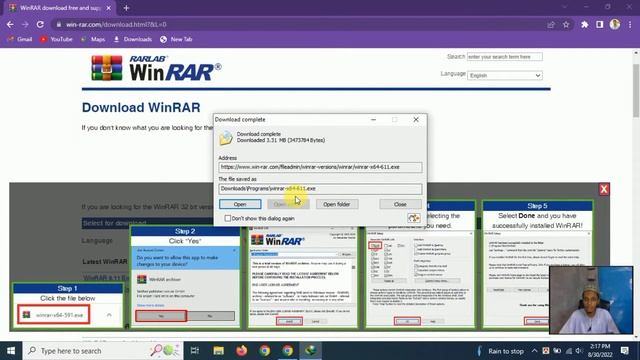Close the install steps overlay with red X
The width and height of the screenshot is (640, 360).
tap(604, 189)
